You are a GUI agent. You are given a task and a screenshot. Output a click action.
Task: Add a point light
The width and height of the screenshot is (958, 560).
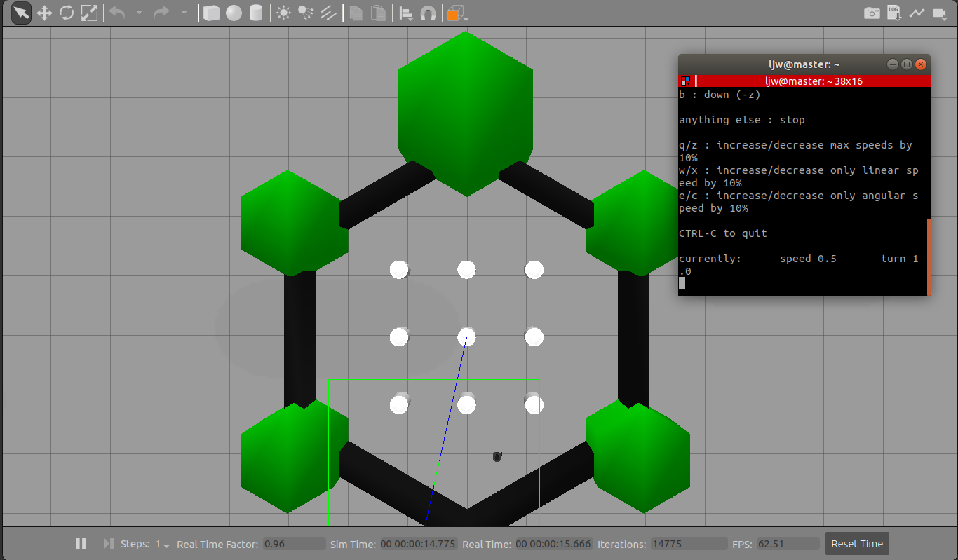pyautogui.click(x=283, y=13)
